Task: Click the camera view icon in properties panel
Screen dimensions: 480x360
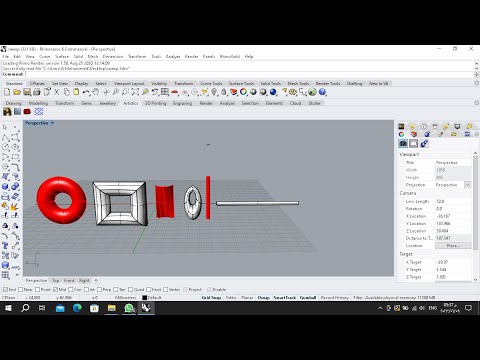Action: 403,144
